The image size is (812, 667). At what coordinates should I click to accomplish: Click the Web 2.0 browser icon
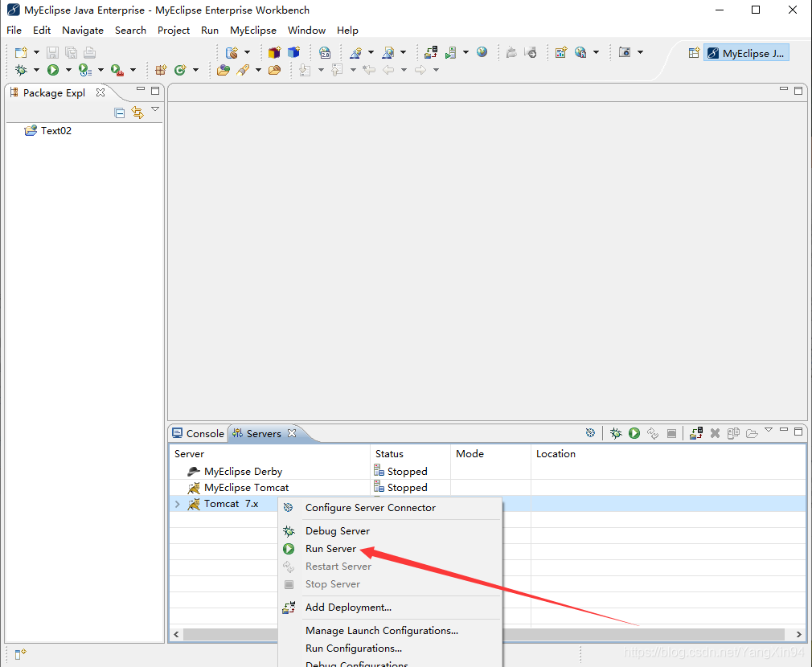coord(325,52)
